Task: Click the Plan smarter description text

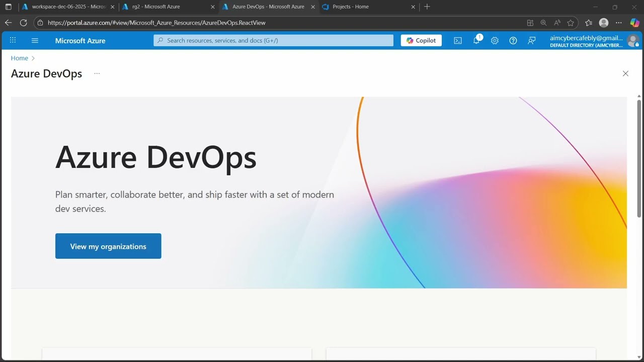Action: [x=195, y=201]
